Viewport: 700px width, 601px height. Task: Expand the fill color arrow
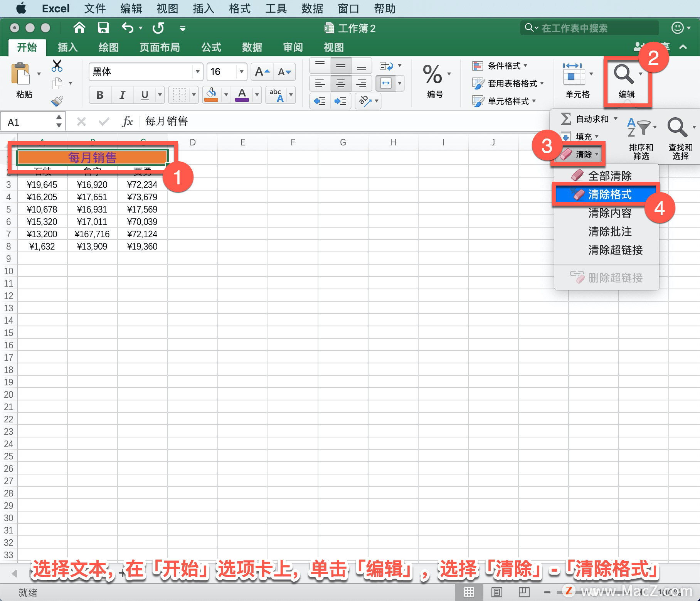point(226,95)
